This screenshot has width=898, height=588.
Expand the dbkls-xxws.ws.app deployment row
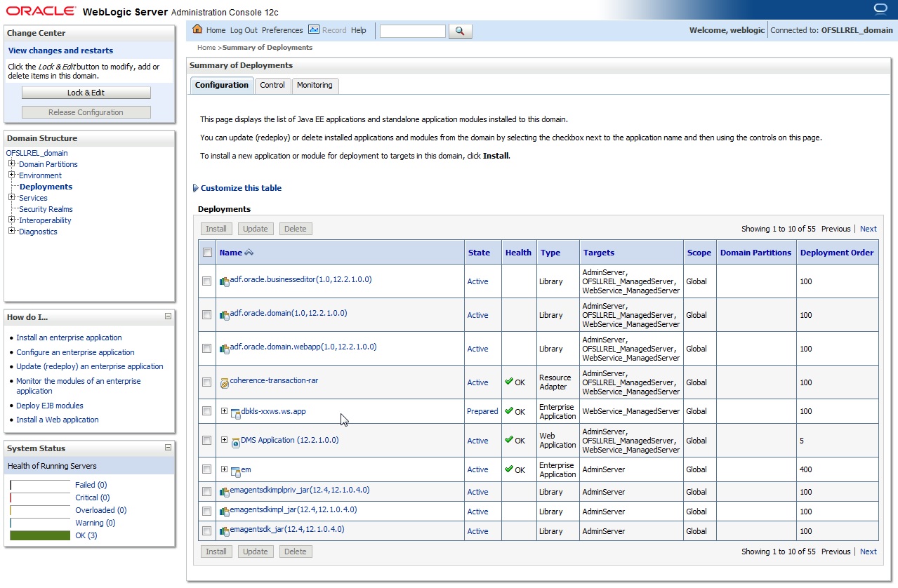[x=225, y=411]
